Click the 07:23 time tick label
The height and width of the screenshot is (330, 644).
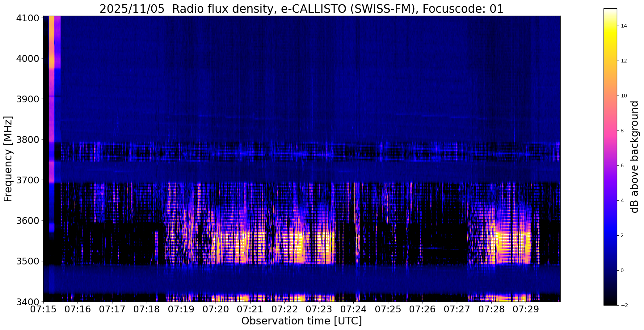[x=319, y=309]
